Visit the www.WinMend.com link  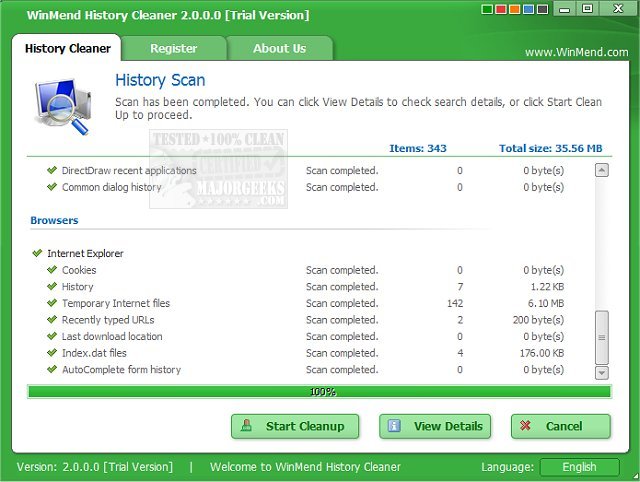(x=576, y=52)
